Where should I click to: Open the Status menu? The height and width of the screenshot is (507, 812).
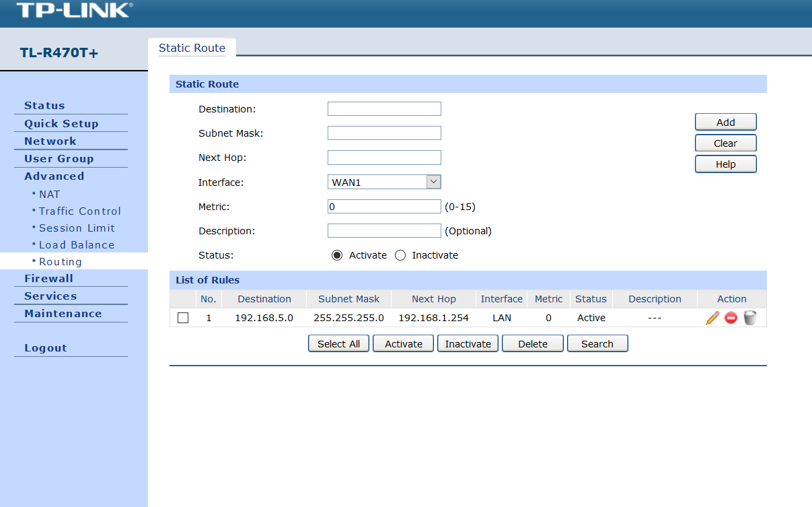point(44,106)
